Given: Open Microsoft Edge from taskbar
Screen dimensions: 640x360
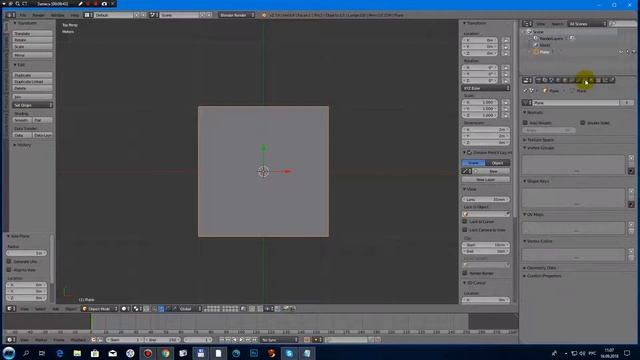Looking at the screenshot, I should tap(60, 353).
